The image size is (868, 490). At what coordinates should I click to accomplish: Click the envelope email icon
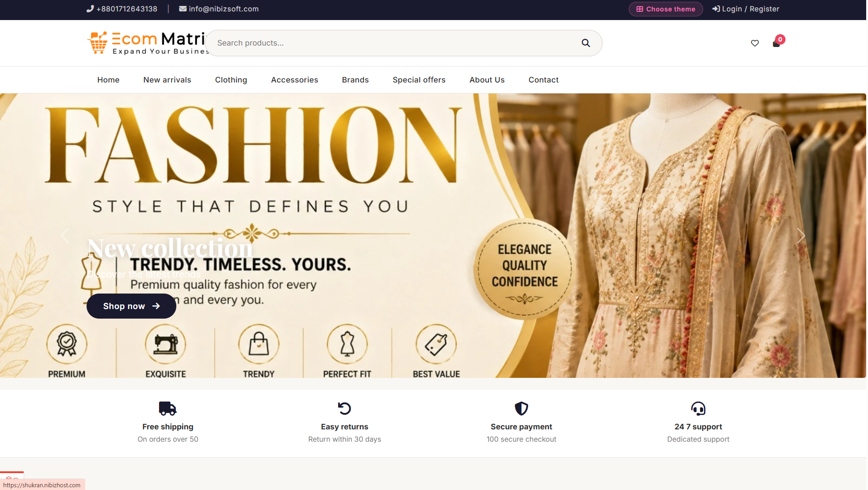[x=183, y=9]
